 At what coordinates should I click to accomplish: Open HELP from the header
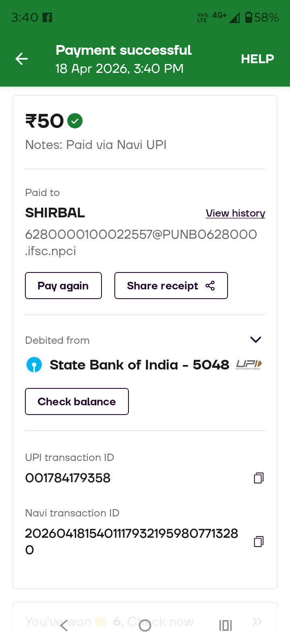[x=257, y=59]
